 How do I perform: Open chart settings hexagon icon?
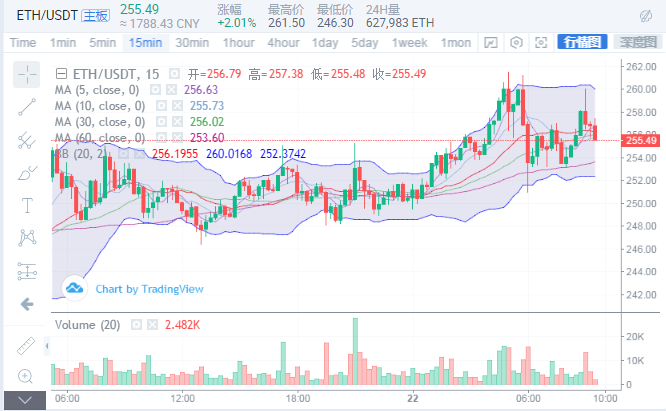click(x=516, y=42)
